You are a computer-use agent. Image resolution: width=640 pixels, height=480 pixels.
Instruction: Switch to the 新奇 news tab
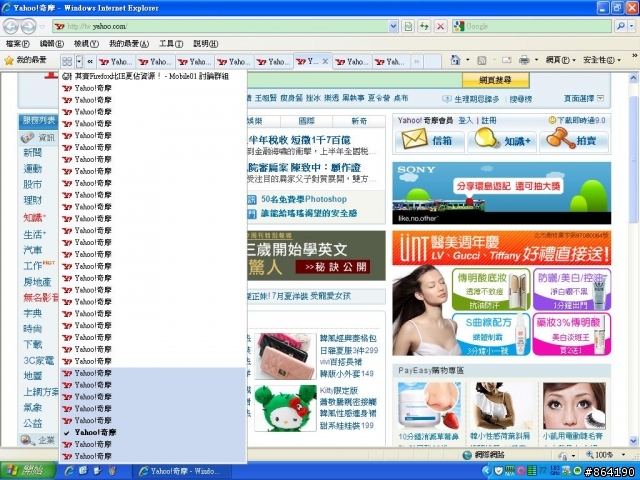point(359,121)
